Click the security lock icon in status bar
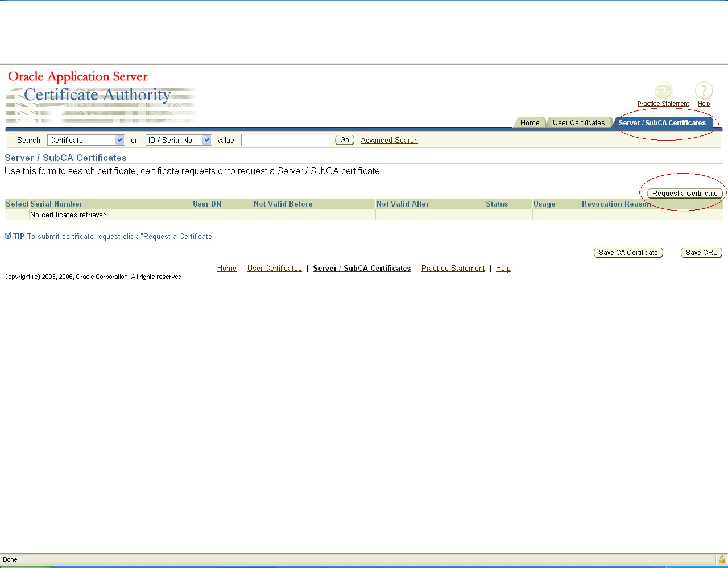Screen dimensions: 728x568 (x=721, y=559)
